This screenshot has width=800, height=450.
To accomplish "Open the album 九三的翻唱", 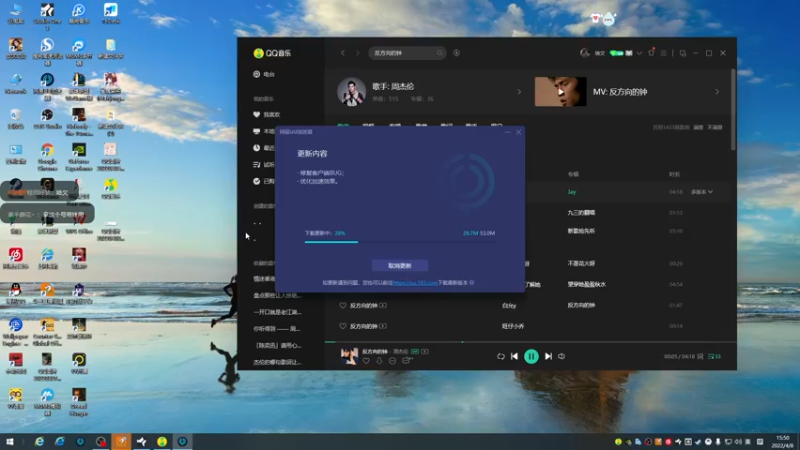I will coord(581,213).
